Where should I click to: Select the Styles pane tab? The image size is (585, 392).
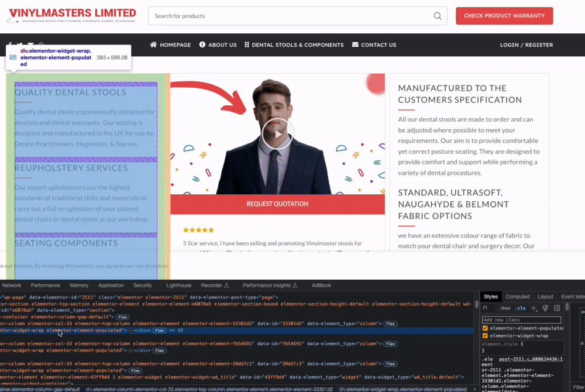(491, 297)
